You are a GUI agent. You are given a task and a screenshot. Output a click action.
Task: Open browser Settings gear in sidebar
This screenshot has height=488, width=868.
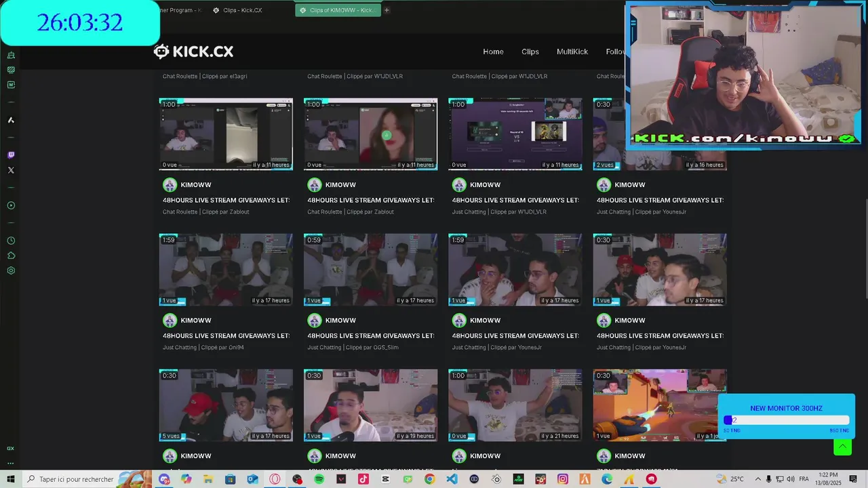(11, 270)
